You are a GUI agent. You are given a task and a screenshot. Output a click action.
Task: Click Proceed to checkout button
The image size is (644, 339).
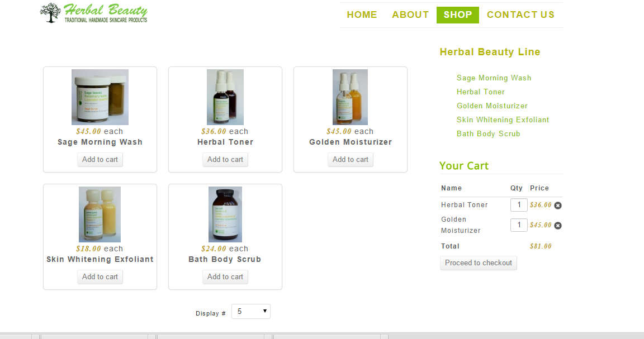(x=479, y=263)
